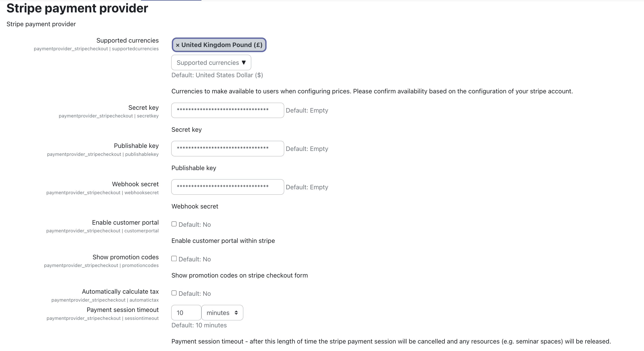The width and height of the screenshot is (644, 351).
Task: Click 'paymentprovider_stripecheckout | publishablekey' text
Action: (x=103, y=154)
